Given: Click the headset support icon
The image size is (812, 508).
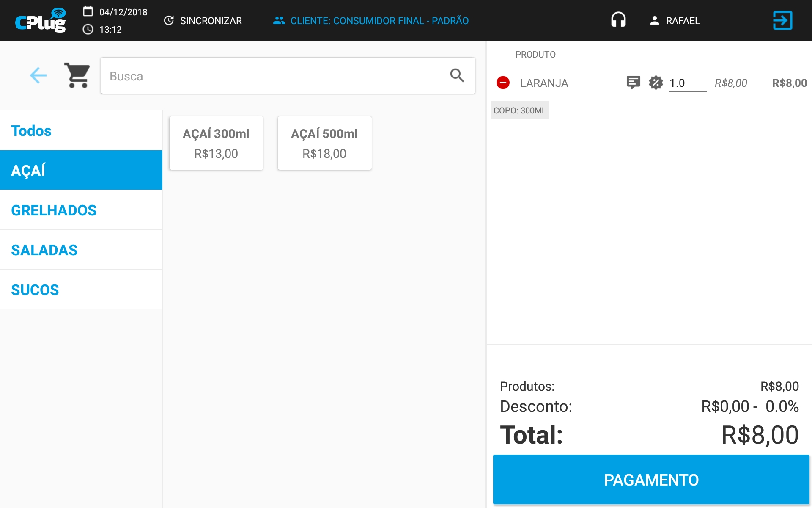Looking at the screenshot, I should click(x=618, y=19).
